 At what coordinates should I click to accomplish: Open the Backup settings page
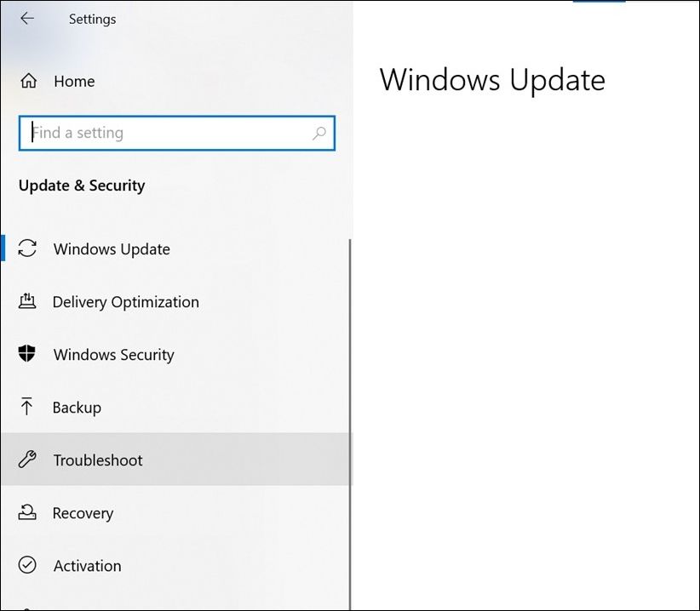click(77, 408)
